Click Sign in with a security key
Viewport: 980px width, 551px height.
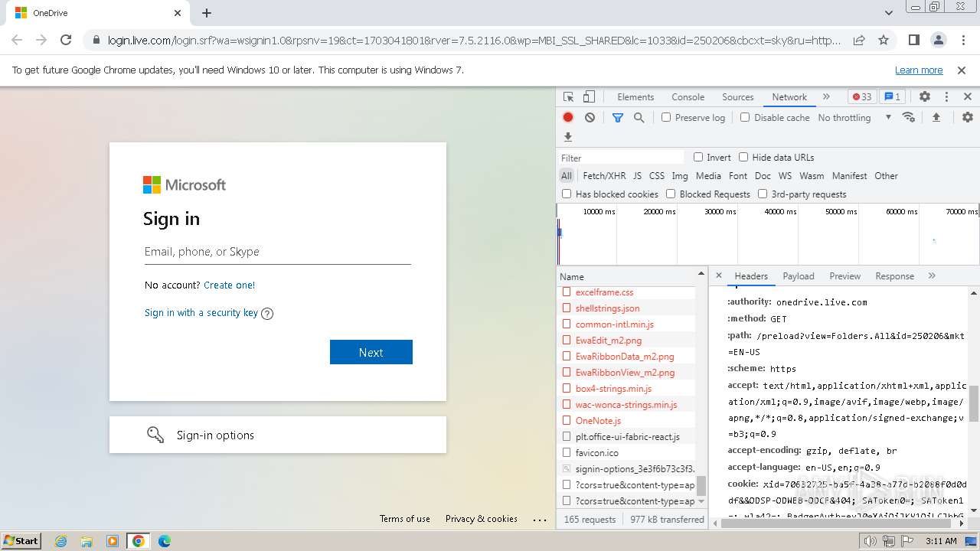point(201,312)
